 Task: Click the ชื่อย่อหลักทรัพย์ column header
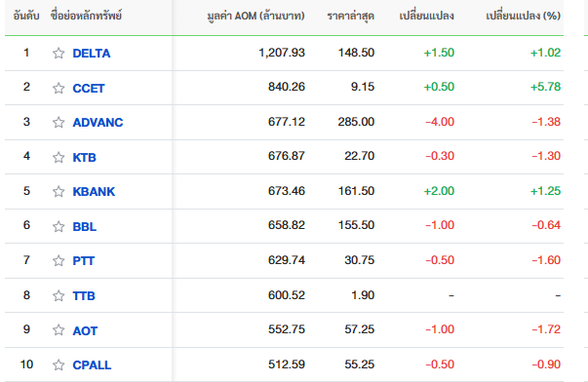(86, 16)
